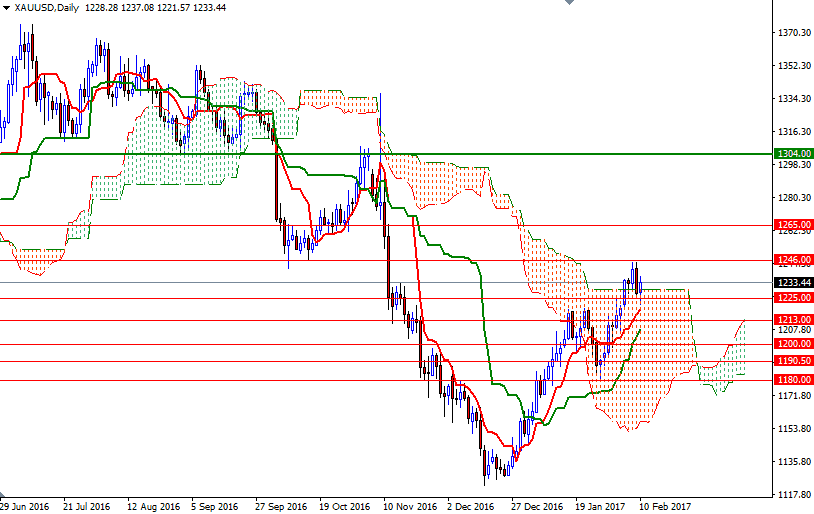Select the red 1200.00 price level label
Screen dimensions: 814x514
[x=793, y=344]
